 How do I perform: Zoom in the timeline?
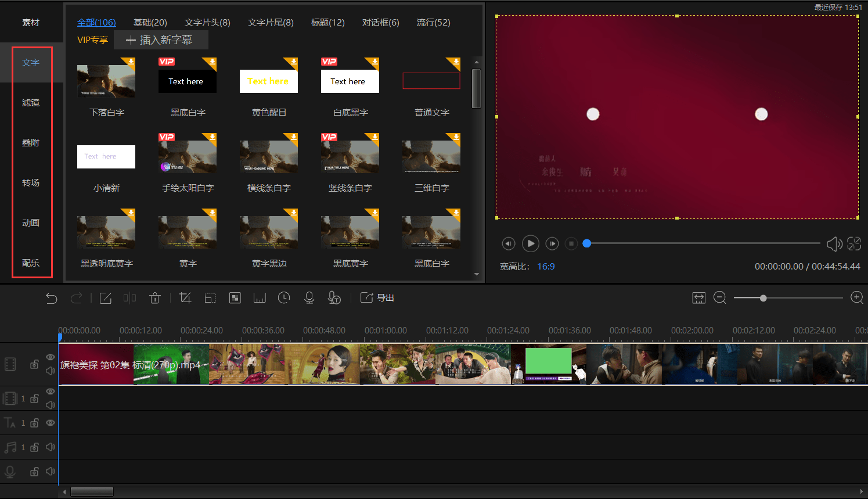pos(857,297)
